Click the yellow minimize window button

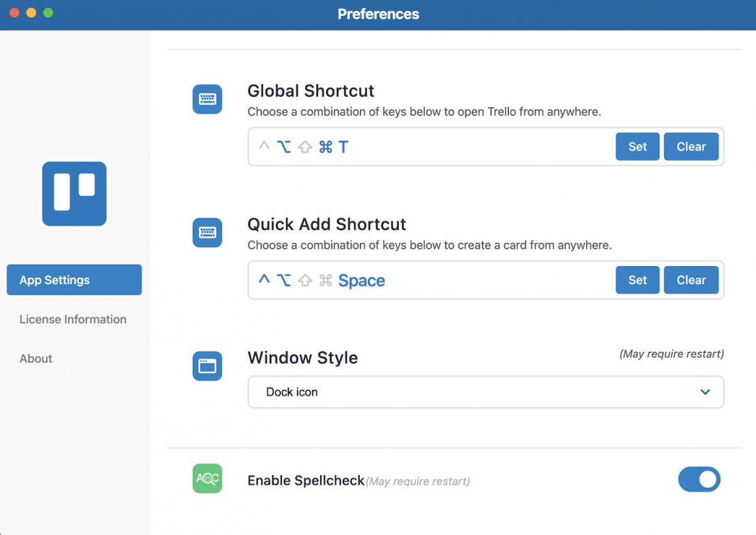click(31, 12)
